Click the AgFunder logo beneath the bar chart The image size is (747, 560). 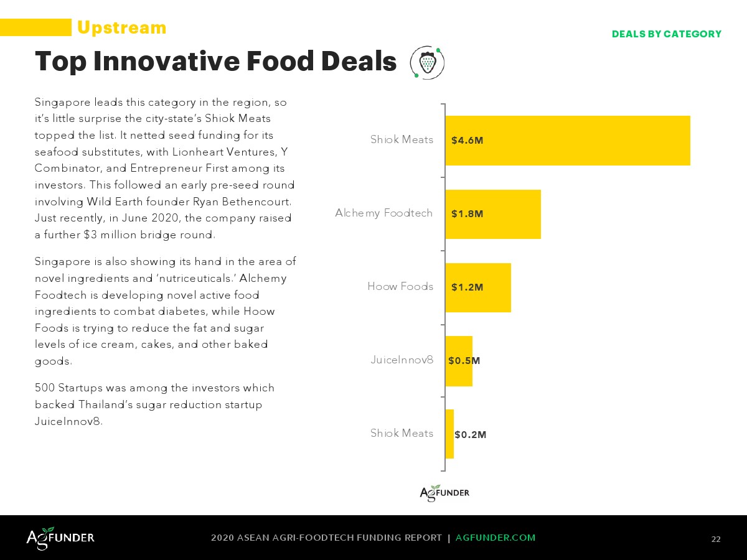point(444,493)
